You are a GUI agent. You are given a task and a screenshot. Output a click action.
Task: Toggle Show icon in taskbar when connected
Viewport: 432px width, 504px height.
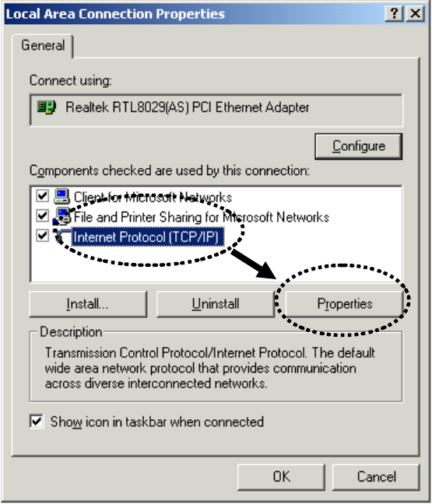click(37, 422)
